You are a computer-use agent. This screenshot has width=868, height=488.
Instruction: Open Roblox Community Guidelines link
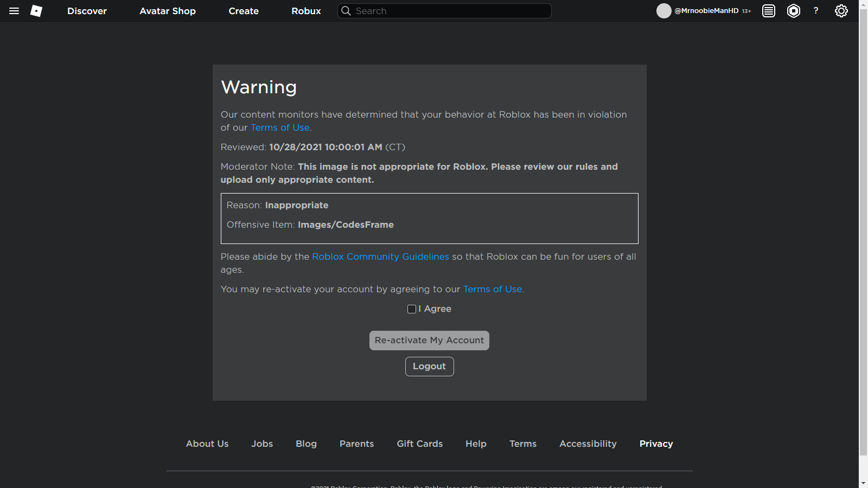380,256
